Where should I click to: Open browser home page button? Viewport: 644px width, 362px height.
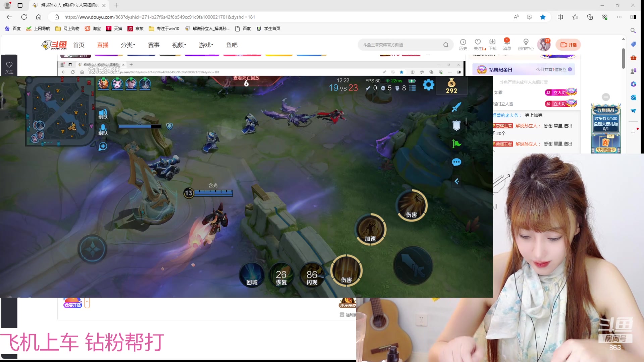(x=39, y=17)
